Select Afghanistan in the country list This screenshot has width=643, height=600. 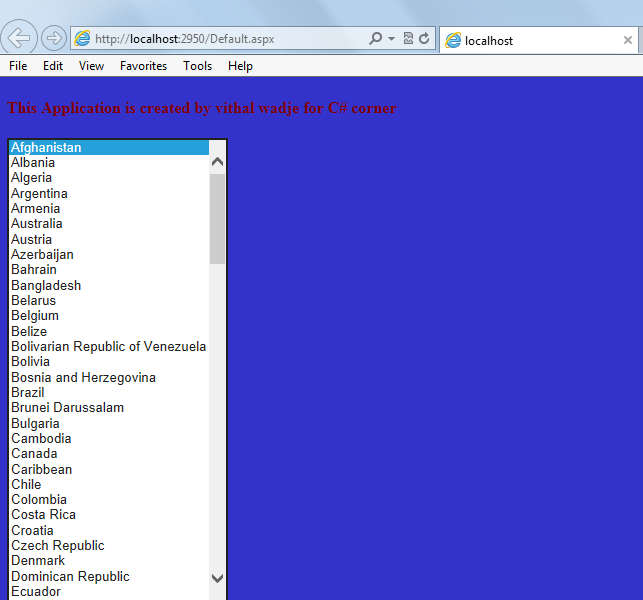point(109,147)
